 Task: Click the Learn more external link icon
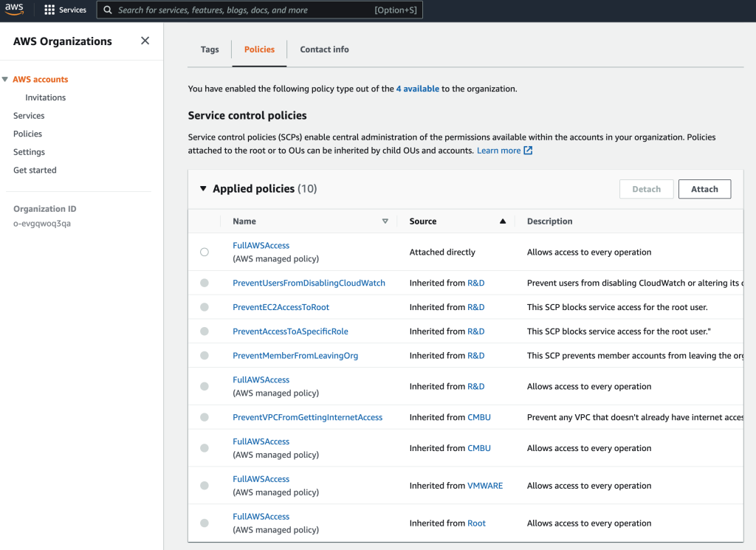click(528, 151)
